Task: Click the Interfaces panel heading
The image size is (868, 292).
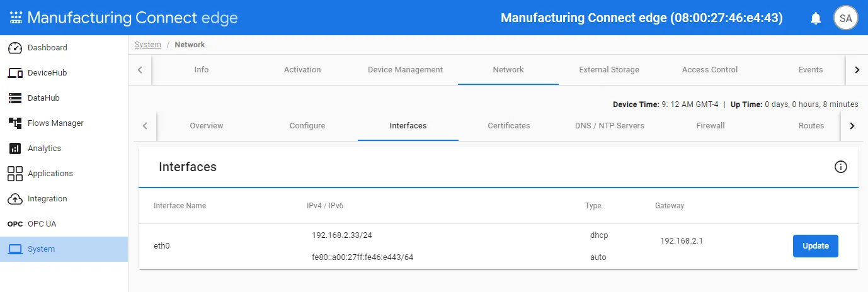Action: tap(188, 167)
